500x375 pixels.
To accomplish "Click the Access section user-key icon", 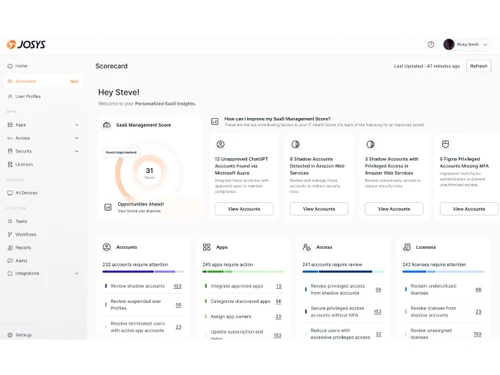I will click(307, 247).
